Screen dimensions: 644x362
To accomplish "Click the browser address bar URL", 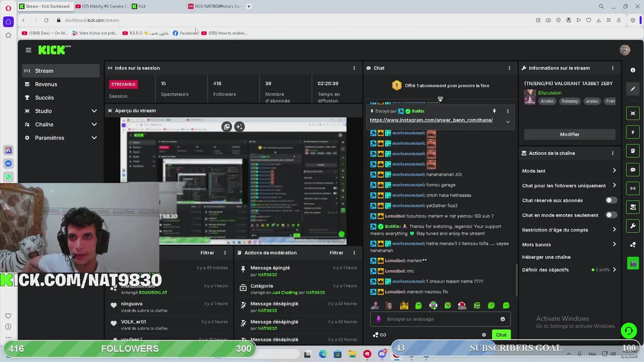I will pyautogui.click(x=92, y=20).
